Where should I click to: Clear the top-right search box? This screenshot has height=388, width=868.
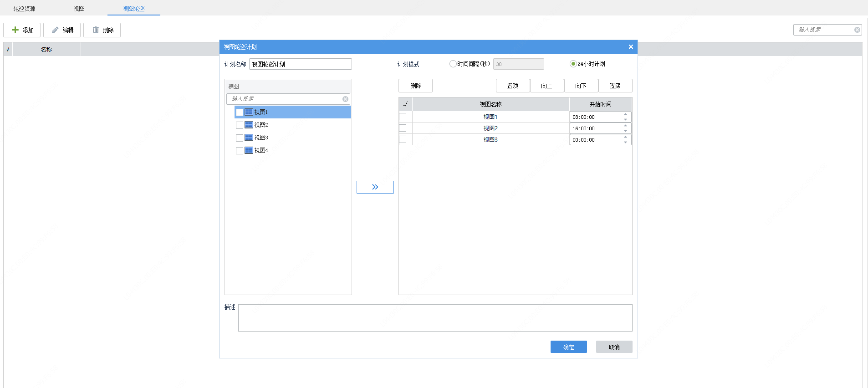(x=857, y=30)
